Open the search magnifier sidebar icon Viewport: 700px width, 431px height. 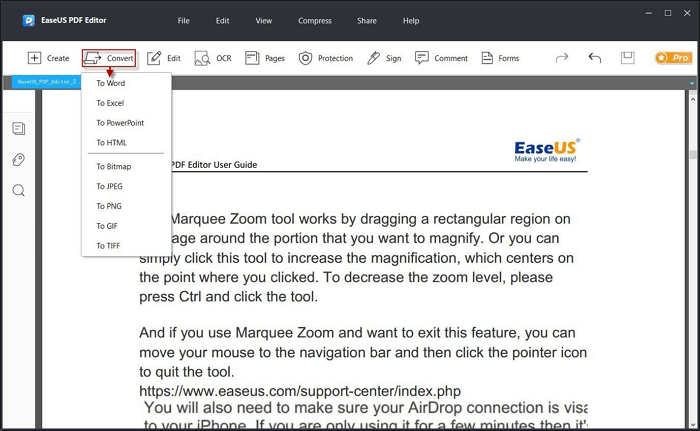pos(19,191)
